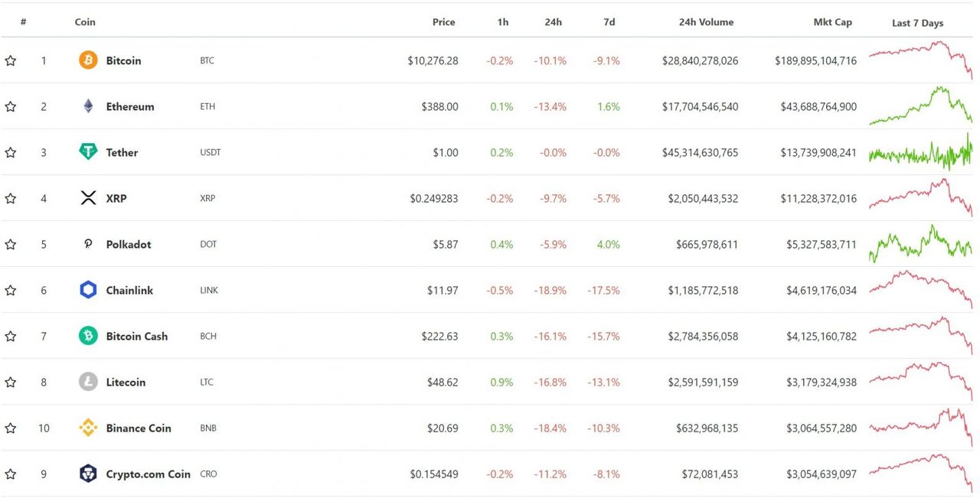Click the $45,314,630,765 volume value
The image size is (980, 498).
[x=700, y=152]
